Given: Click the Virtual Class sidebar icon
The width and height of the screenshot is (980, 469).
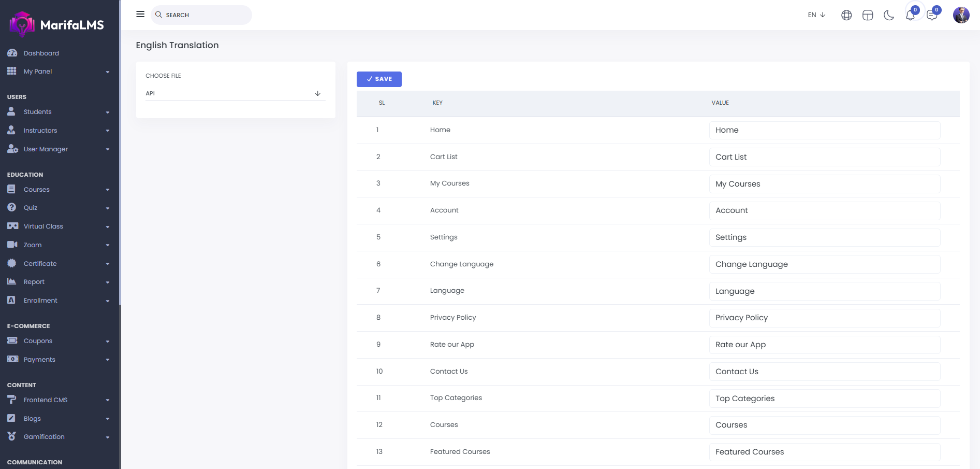Looking at the screenshot, I should point(12,226).
